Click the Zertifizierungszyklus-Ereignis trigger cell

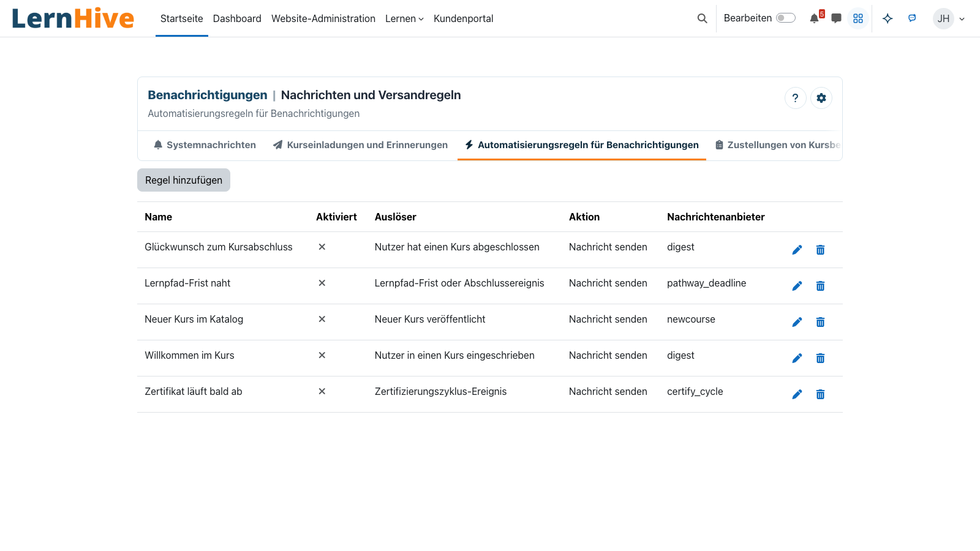coord(441,391)
